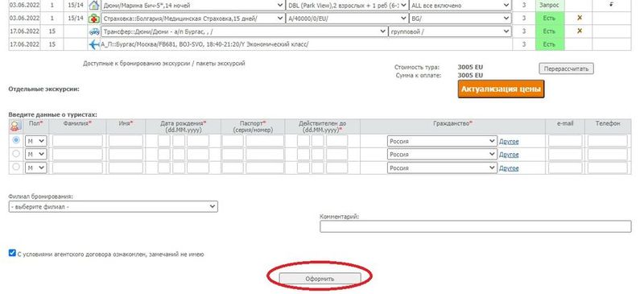Click into the Комментарий text field
Viewport: 644px width, 294px height.
(475, 226)
